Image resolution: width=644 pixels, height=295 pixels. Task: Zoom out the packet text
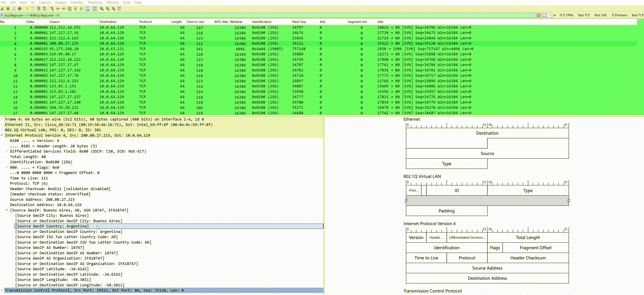point(107,8)
